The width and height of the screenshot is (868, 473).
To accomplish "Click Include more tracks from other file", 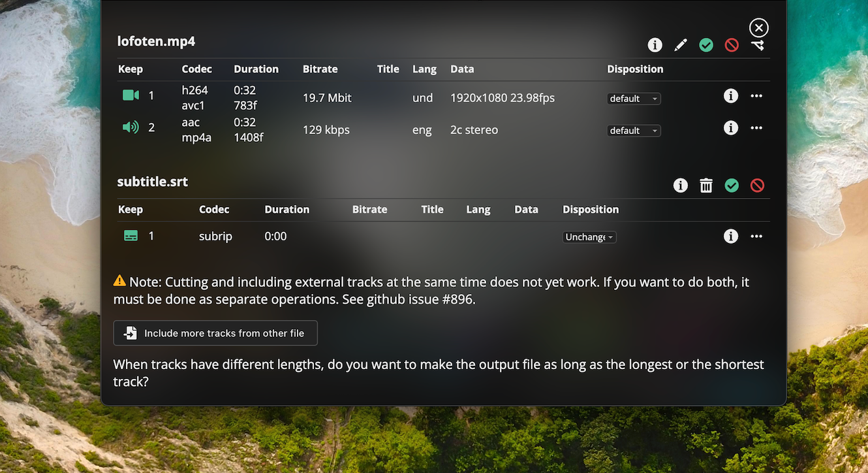I will pyautogui.click(x=215, y=333).
